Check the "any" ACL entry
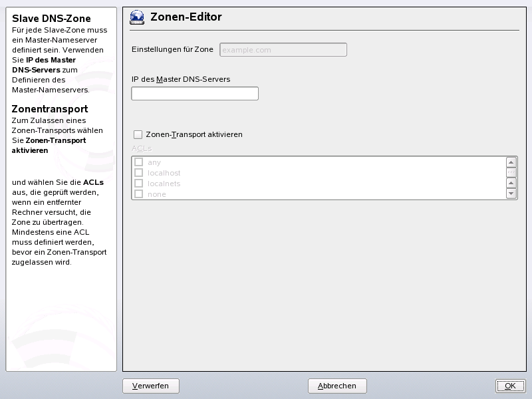This screenshot has height=399, width=532. (138, 162)
